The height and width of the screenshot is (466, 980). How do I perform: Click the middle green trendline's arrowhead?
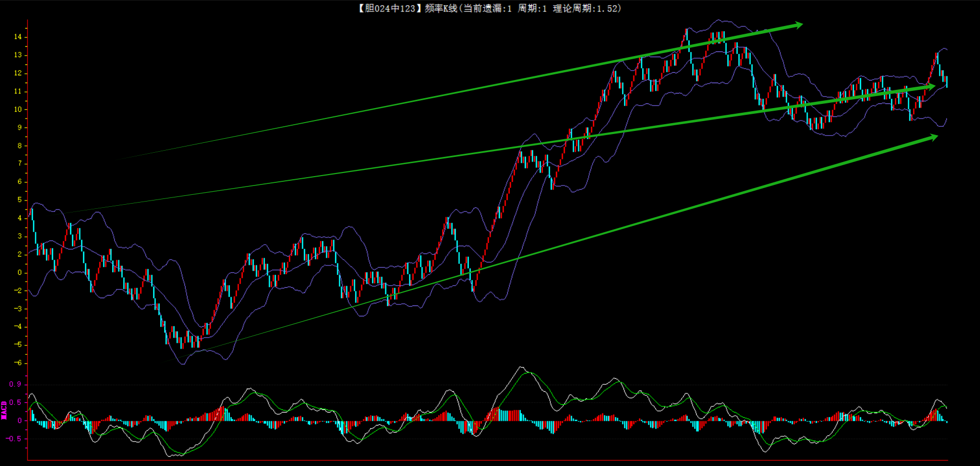930,87
